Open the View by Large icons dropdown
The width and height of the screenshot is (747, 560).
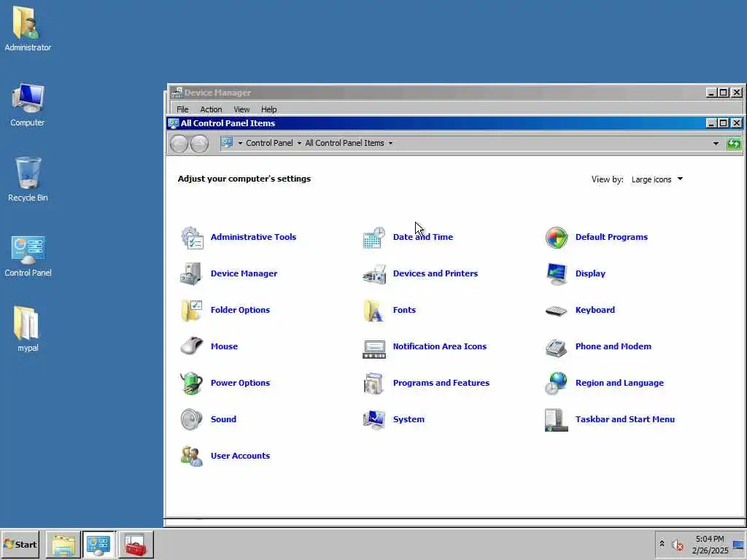657,179
